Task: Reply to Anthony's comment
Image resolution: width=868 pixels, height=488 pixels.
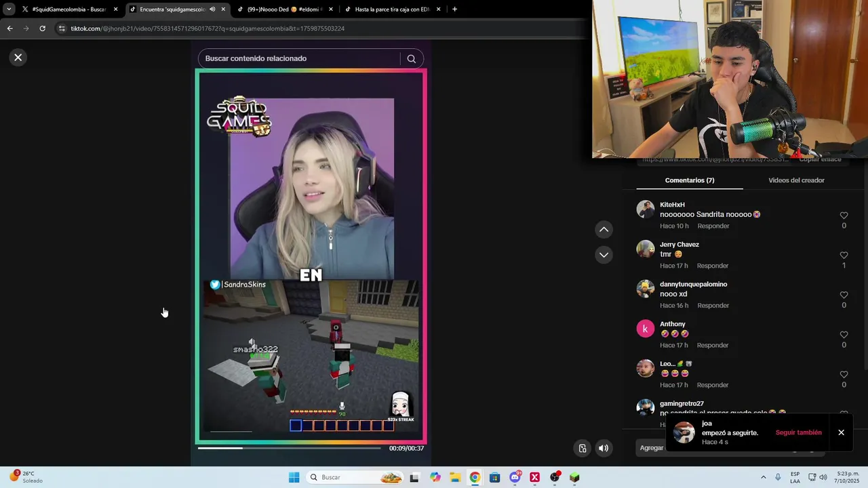Action: tap(713, 346)
